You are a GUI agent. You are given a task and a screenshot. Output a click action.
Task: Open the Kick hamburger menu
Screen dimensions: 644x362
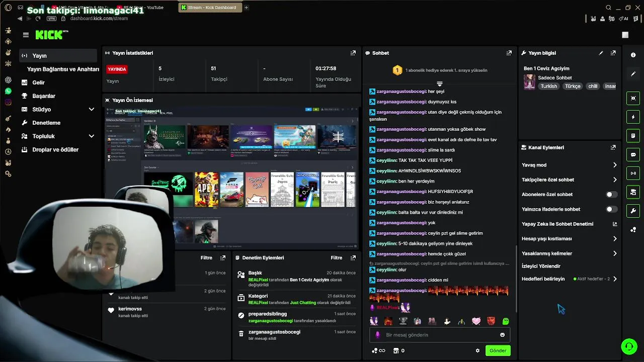pyautogui.click(x=26, y=35)
